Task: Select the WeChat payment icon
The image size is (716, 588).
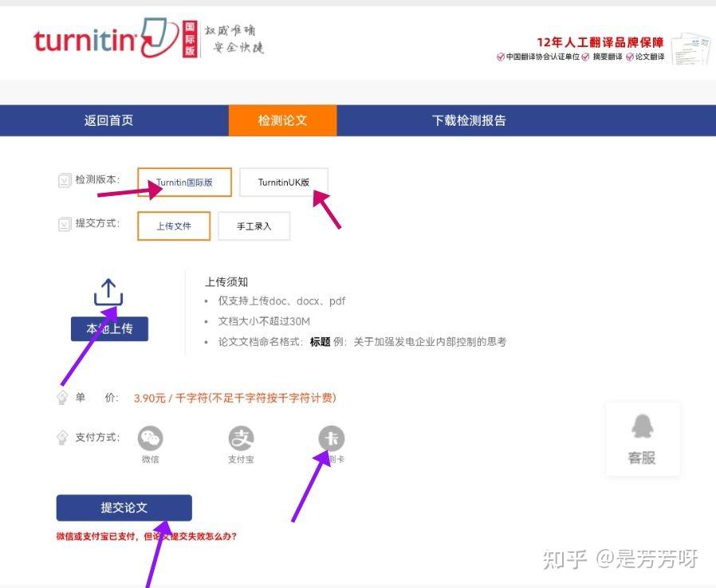Action: coord(151,437)
